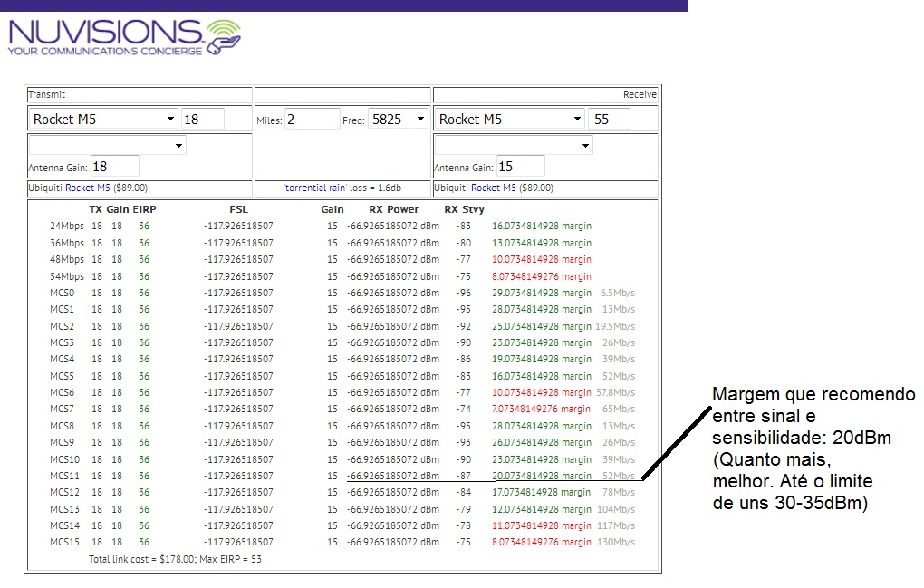Viewport: 924px width, 588px height.
Task: Edit the receive Antenna Gain field
Action: tap(521, 167)
